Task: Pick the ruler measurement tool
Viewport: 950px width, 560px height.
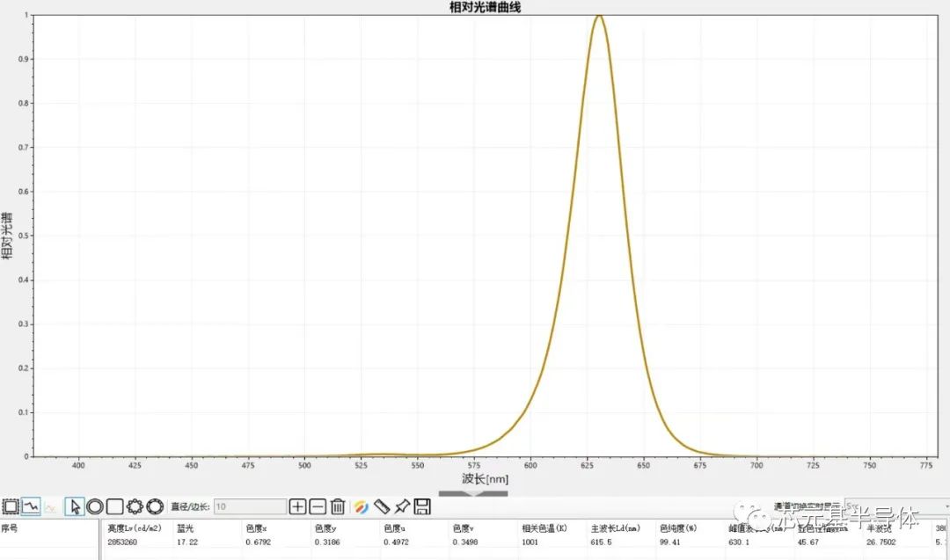Action: pos(381,506)
